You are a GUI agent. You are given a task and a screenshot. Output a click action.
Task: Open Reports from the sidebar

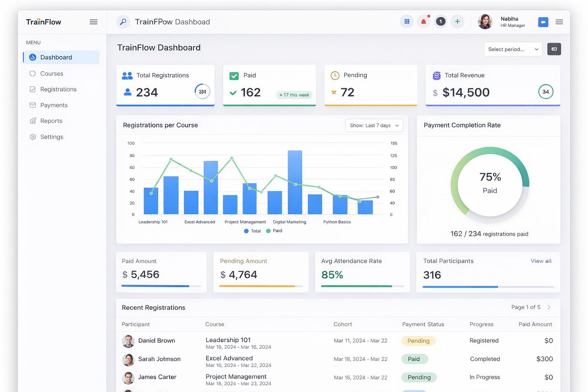51,121
